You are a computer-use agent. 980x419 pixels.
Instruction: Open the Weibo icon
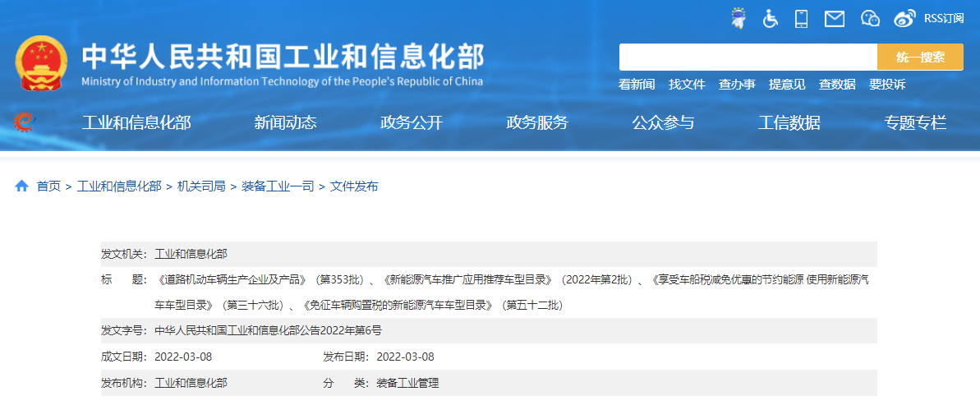[904, 19]
